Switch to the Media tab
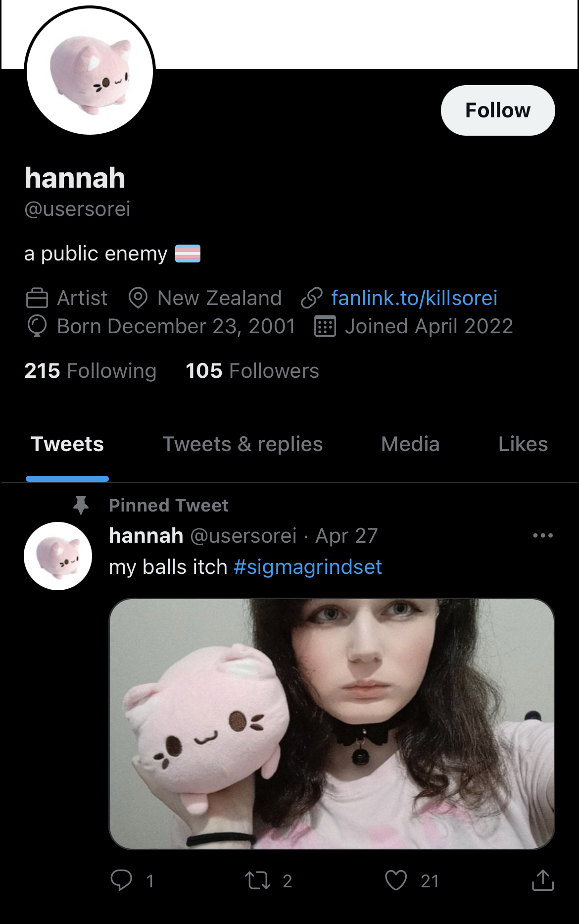 410,444
